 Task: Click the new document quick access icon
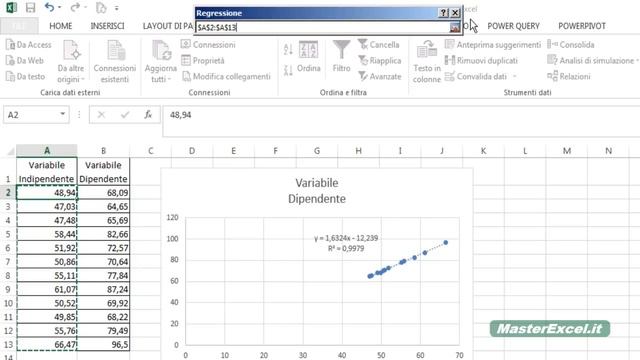(101, 7)
